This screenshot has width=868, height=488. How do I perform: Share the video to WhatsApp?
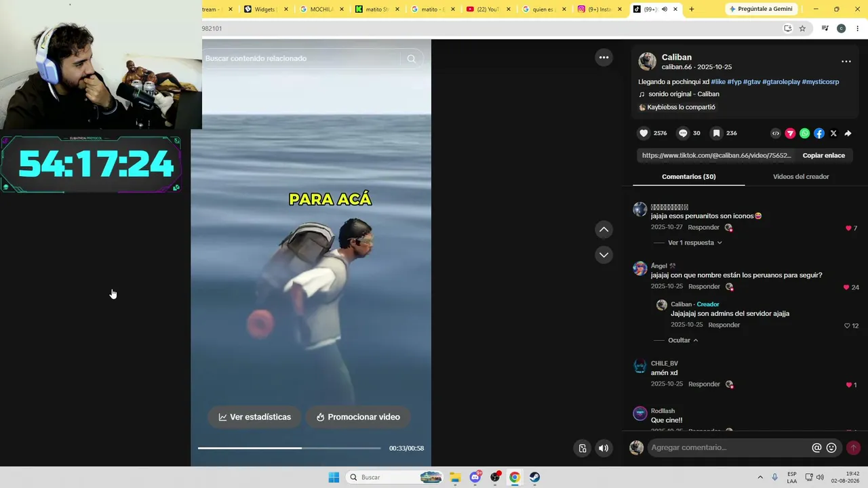[x=804, y=134]
